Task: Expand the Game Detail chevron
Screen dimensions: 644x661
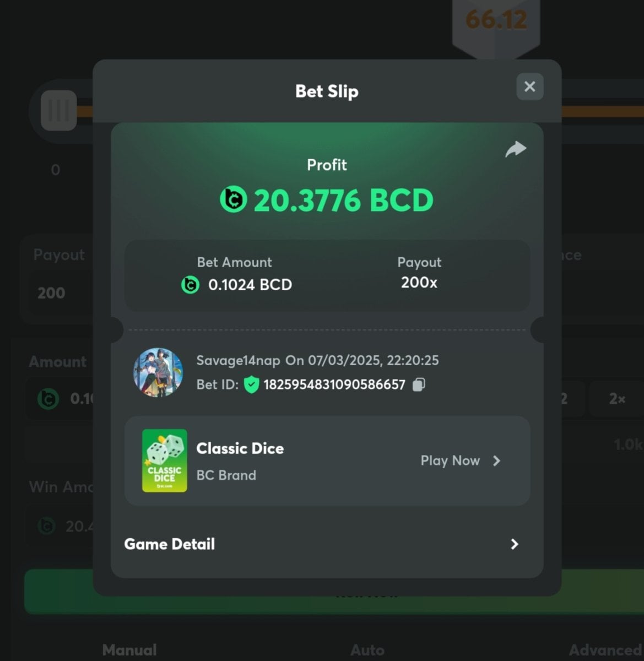Action: pyautogui.click(x=515, y=544)
